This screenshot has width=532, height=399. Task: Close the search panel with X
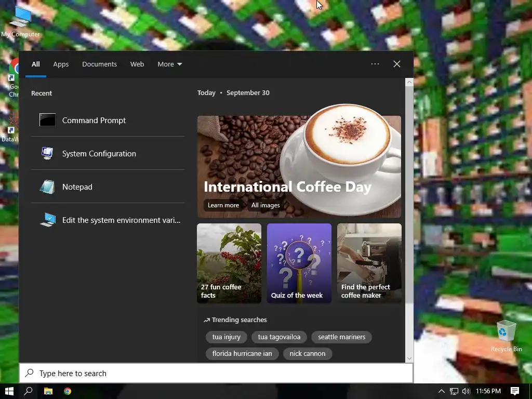pyautogui.click(x=396, y=64)
